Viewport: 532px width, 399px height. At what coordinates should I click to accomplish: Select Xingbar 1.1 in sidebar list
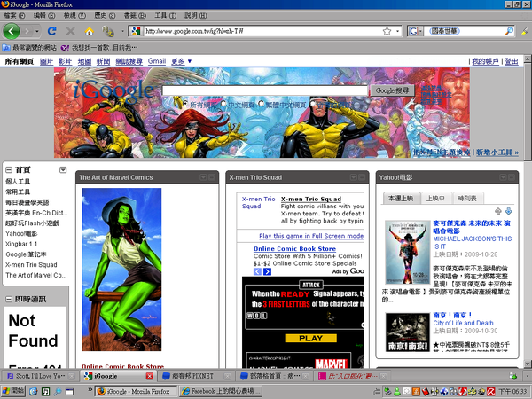click(x=21, y=244)
